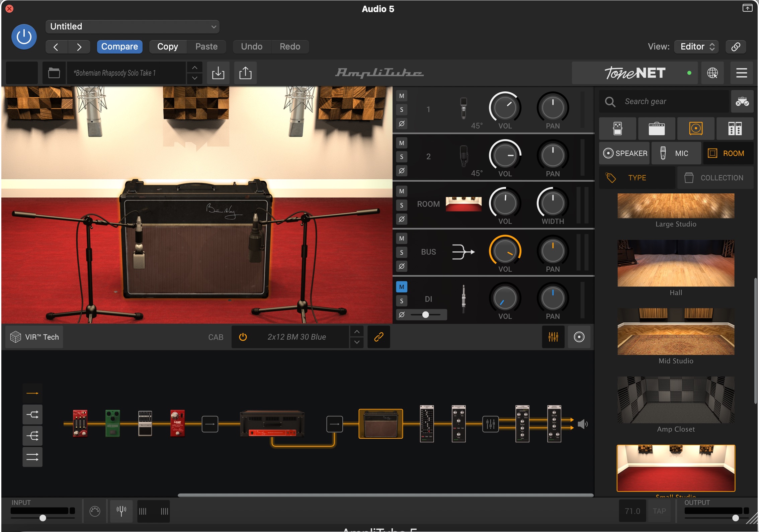This screenshot has width=759, height=532.
Task: Go to previous preset arrow
Action: [x=56, y=47]
